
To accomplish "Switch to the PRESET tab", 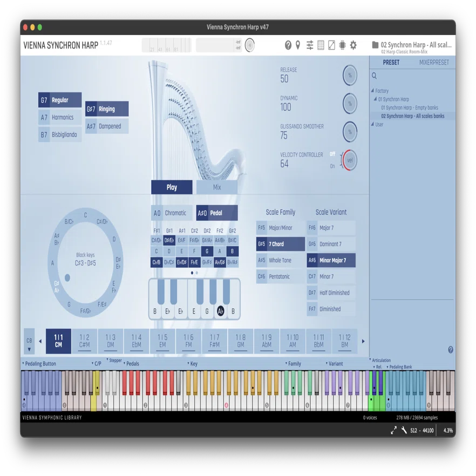I will pos(391,63).
